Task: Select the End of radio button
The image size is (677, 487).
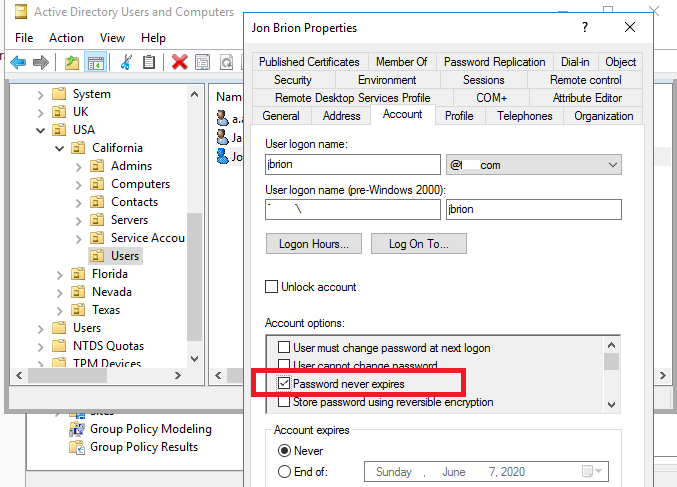Action: pyautogui.click(x=284, y=471)
